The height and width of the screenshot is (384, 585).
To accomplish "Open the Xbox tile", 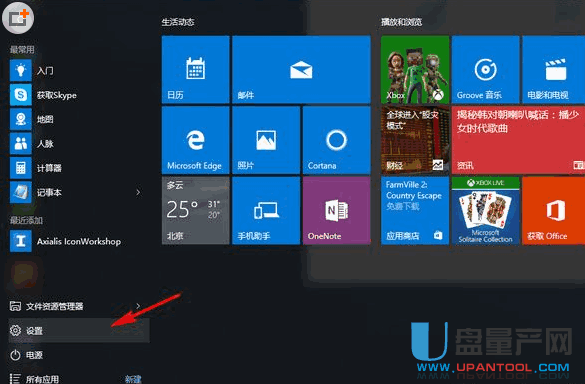I will [x=415, y=69].
